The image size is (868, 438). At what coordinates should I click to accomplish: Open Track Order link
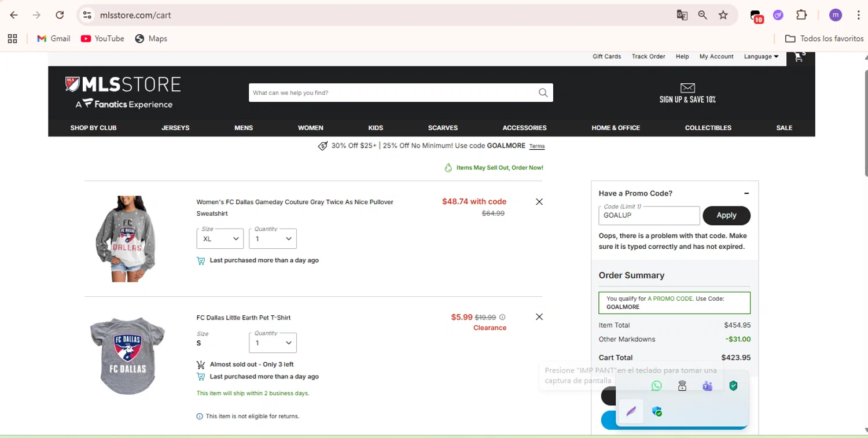tap(648, 57)
